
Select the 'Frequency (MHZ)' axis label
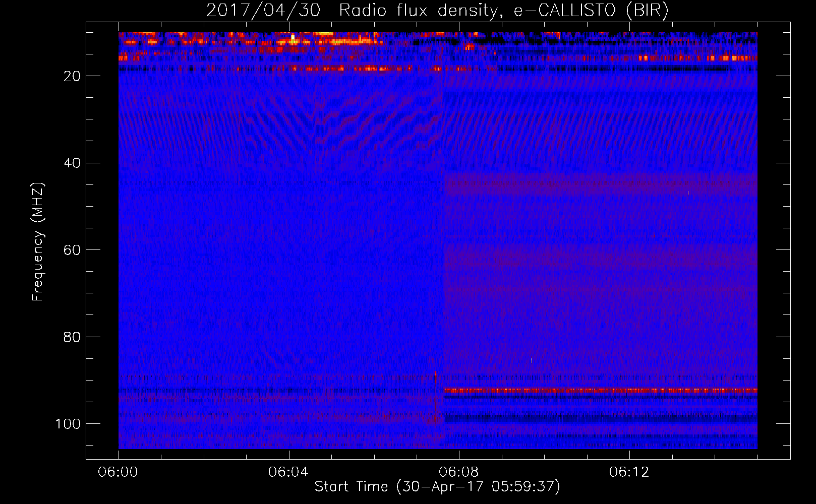click(38, 242)
